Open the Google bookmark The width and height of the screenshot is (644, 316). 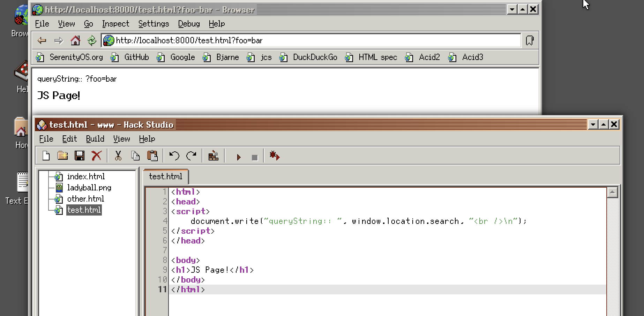[176, 57]
